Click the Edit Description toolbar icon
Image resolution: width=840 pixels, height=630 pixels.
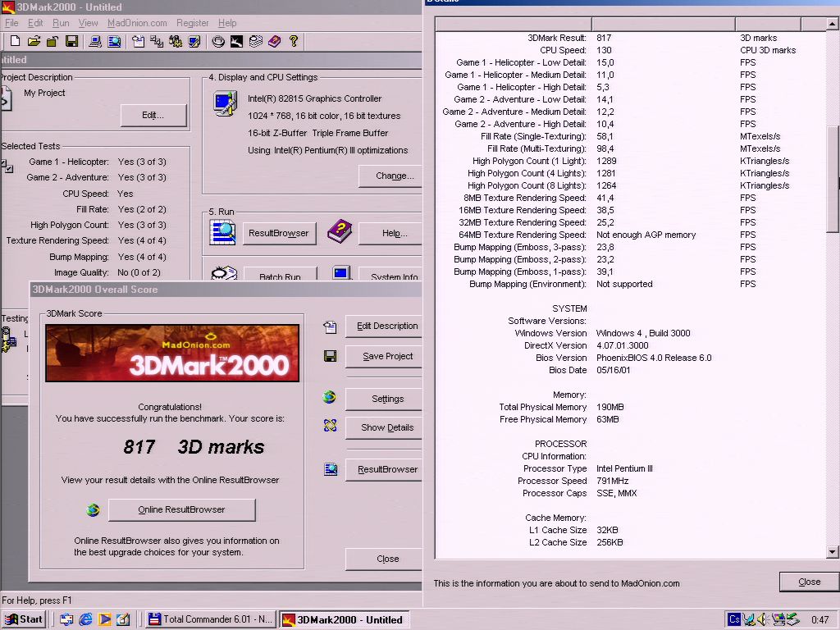click(138, 41)
